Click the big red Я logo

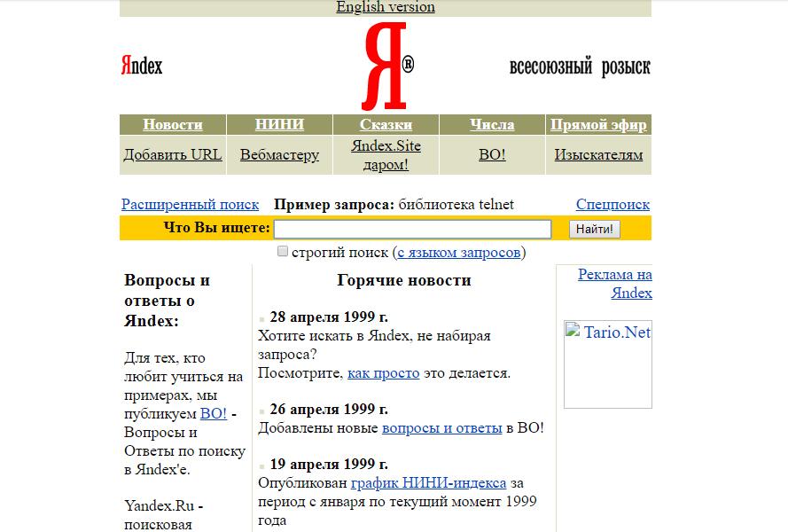point(385,66)
